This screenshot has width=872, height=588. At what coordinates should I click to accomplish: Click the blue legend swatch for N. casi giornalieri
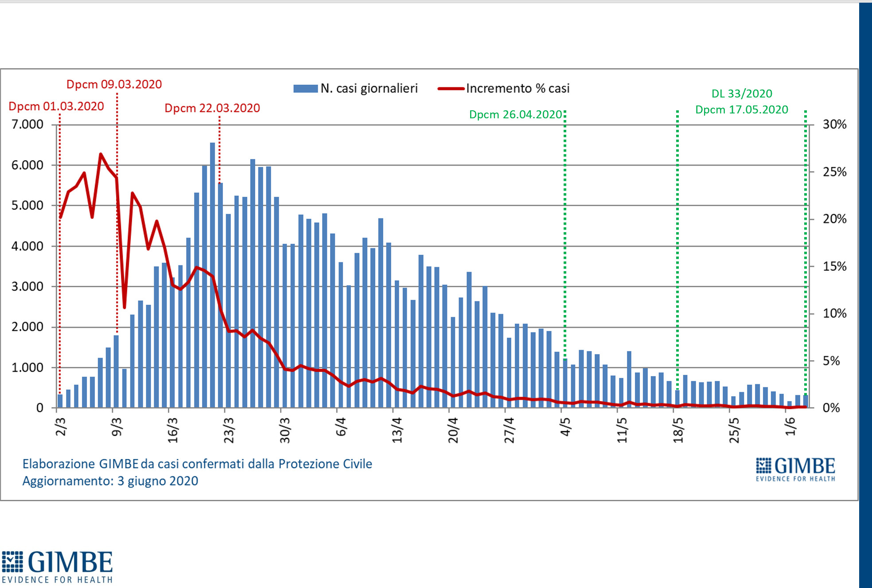(x=305, y=89)
